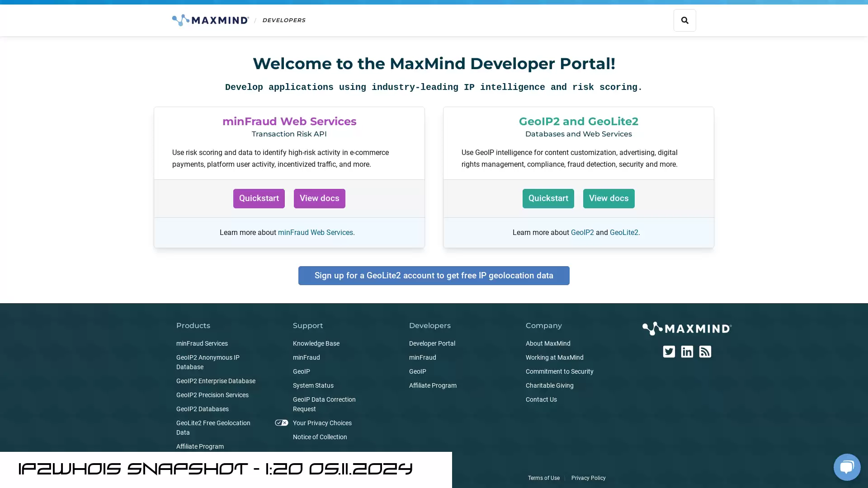
Task: Open the search icon in header
Action: (x=684, y=20)
